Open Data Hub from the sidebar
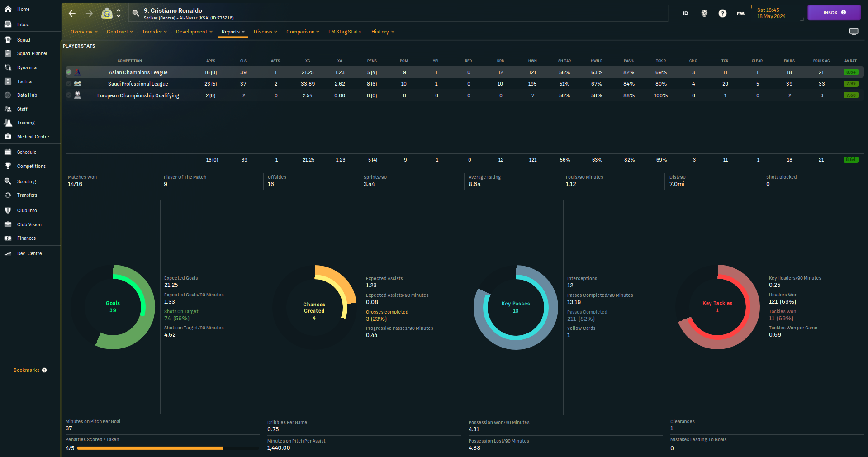 27,95
